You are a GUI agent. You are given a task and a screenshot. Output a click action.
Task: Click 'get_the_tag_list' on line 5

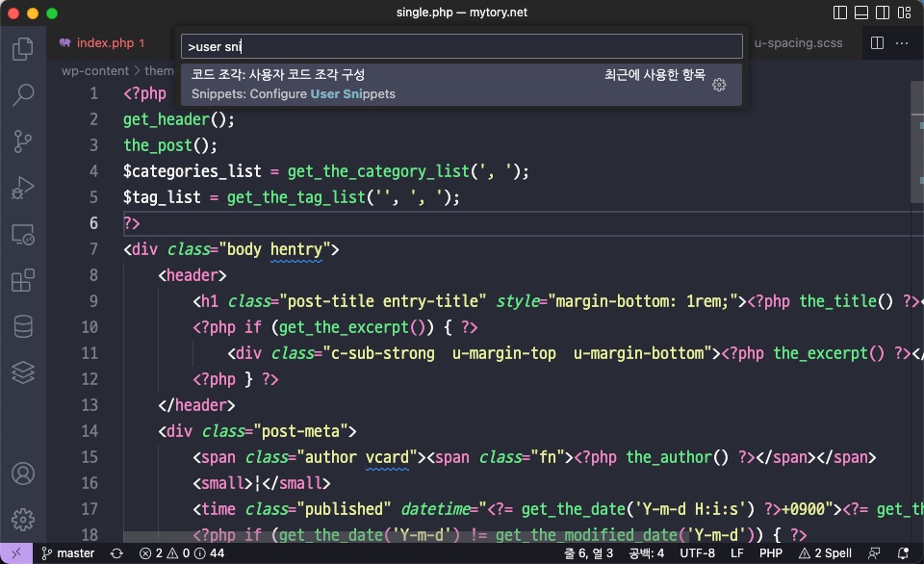[x=296, y=197]
